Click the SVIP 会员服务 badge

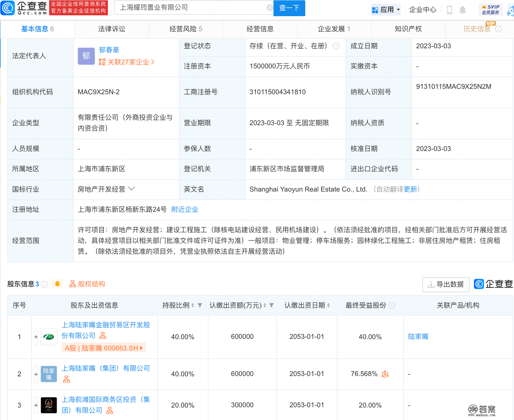(490, 10)
